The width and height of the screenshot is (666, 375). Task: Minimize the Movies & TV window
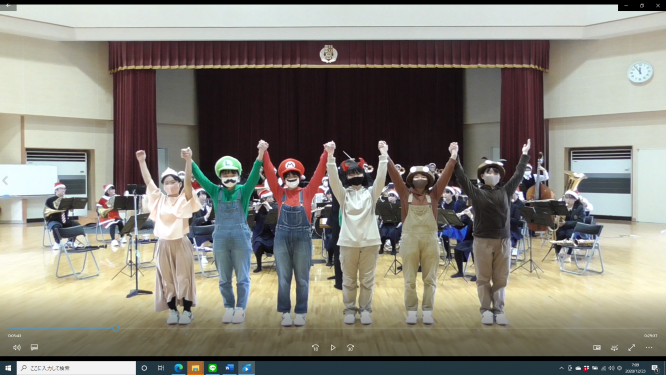pos(626,6)
